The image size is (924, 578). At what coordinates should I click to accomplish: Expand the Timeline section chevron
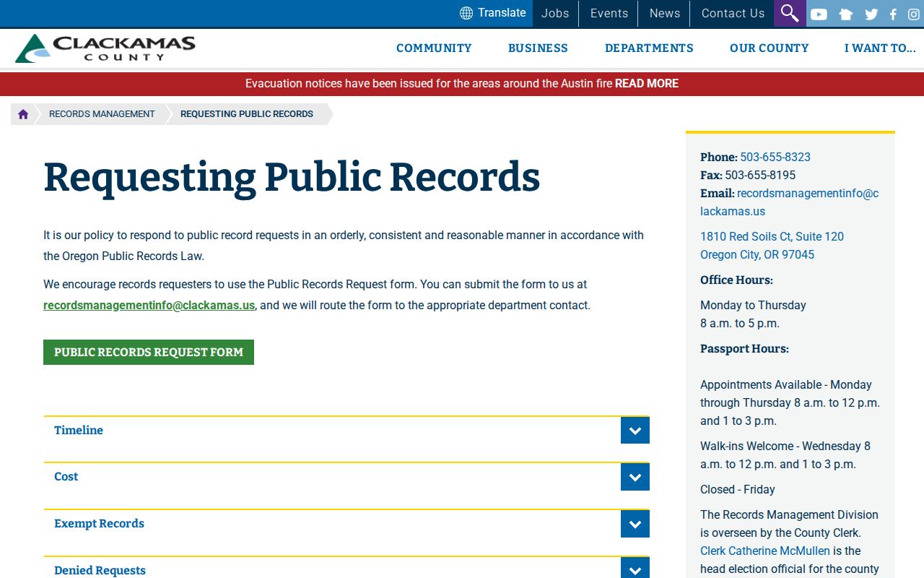[x=635, y=431]
